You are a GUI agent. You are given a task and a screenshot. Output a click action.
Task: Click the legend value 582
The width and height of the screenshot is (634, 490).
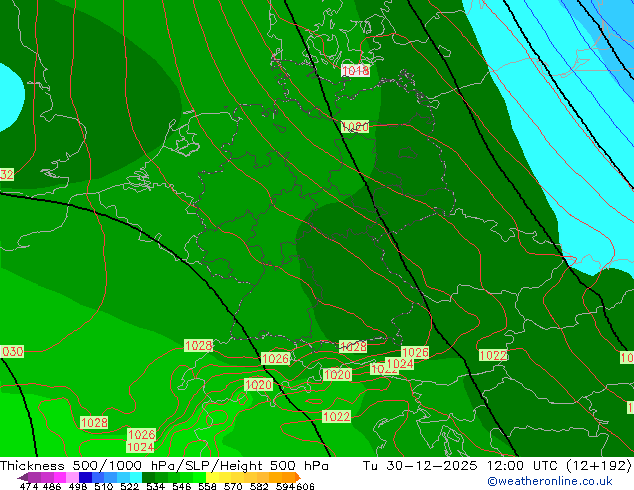click(x=259, y=486)
